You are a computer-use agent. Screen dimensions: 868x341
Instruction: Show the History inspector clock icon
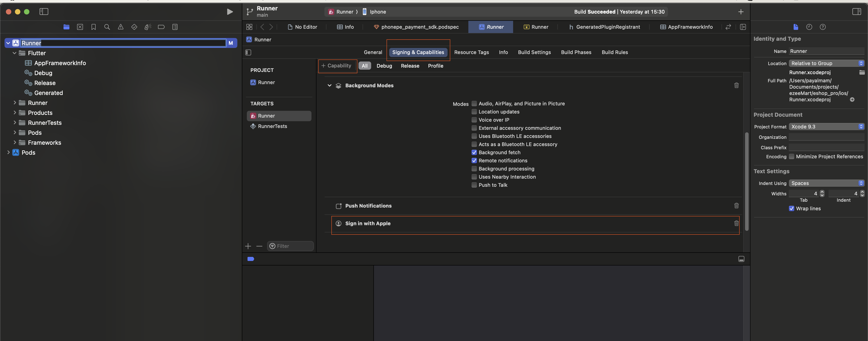(x=809, y=27)
